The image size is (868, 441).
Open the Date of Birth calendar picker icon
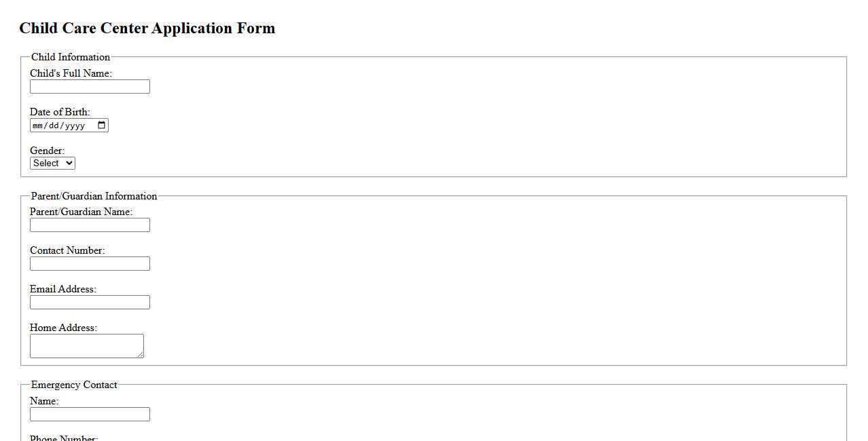click(x=102, y=126)
